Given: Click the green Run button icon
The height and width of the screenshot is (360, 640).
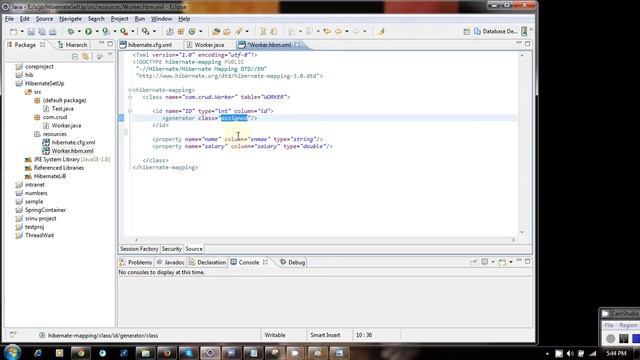Looking at the screenshot, I should [88, 31].
